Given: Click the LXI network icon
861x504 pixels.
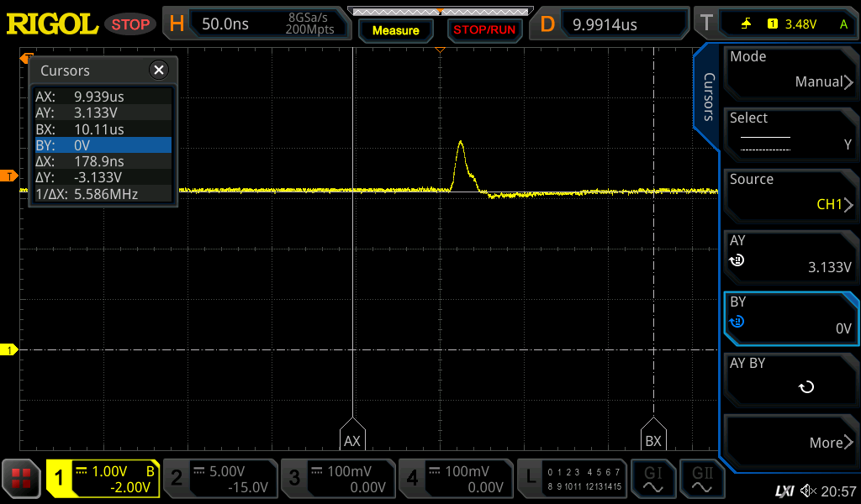Looking at the screenshot, I should pyautogui.click(x=784, y=491).
